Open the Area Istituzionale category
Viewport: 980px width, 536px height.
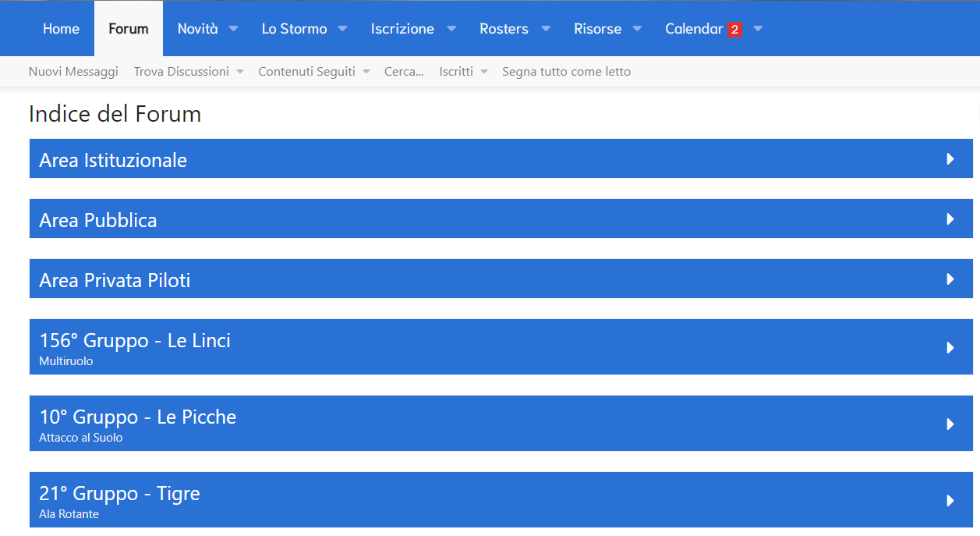tap(113, 160)
